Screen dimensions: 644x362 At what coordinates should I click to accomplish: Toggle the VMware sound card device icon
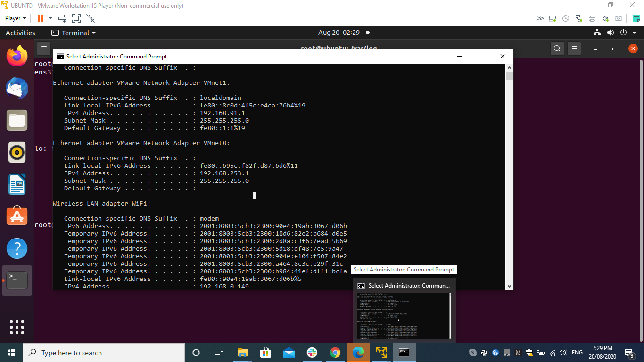pyautogui.click(x=605, y=18)
